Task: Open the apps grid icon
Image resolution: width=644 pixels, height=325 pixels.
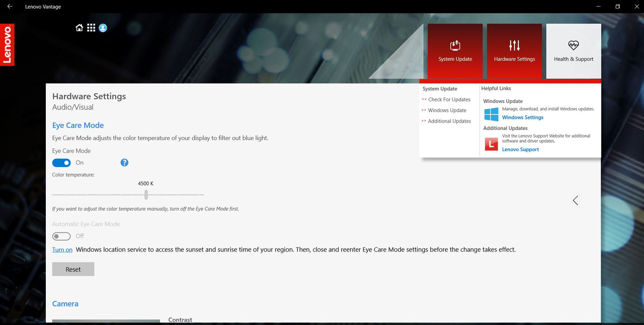Action: click(91, 28)
